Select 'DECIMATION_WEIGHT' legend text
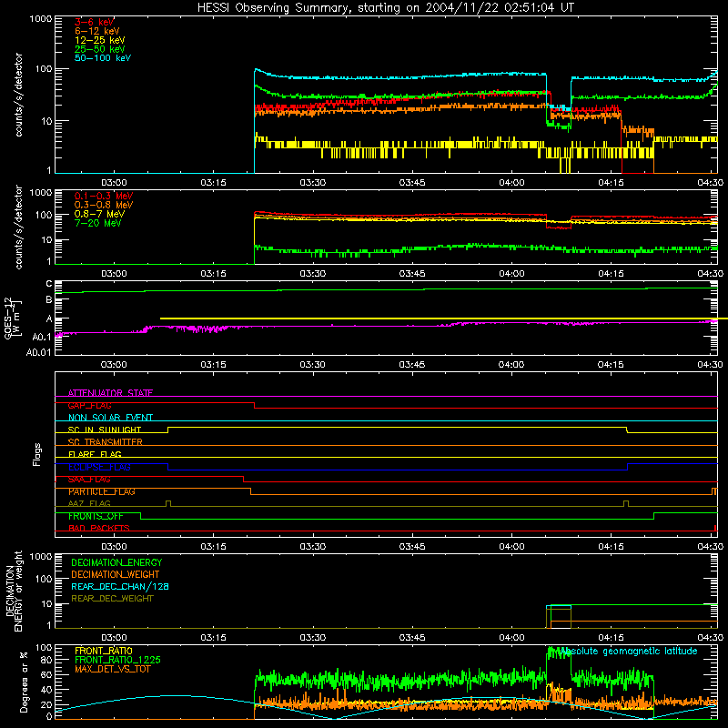The height and width of the screenshot is (728, 728). [116, 574]
